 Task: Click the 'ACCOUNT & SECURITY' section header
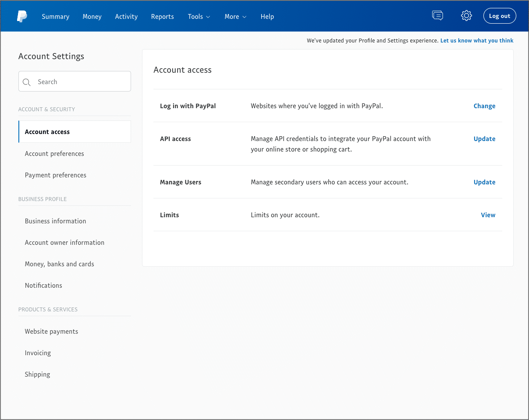pyautogui.click(x=46, y=109)
